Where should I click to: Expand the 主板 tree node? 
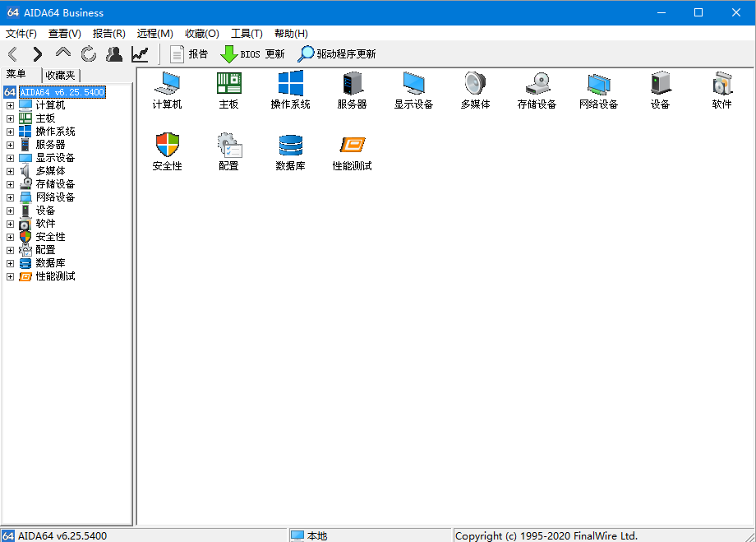10,118
